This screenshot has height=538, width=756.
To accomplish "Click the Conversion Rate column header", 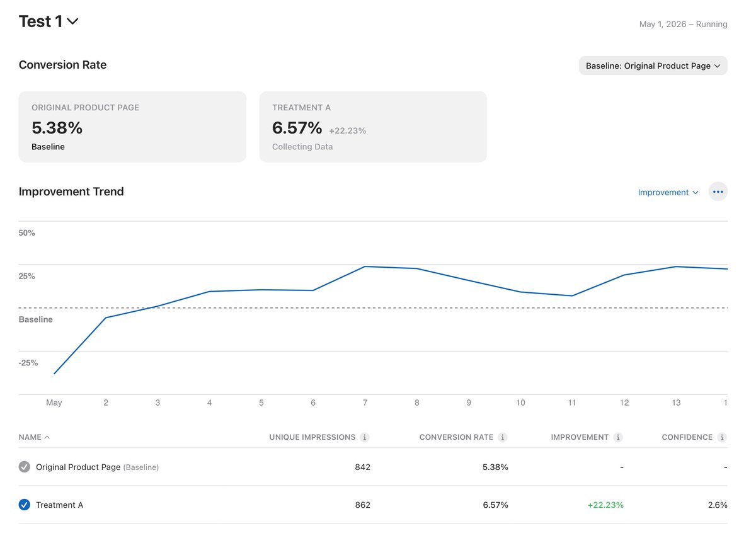I will click(456, 437).
